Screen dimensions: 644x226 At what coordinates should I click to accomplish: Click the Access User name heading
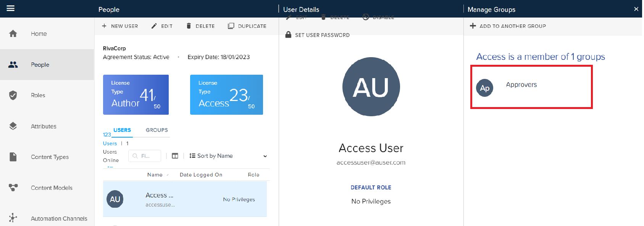pos(371,148)
